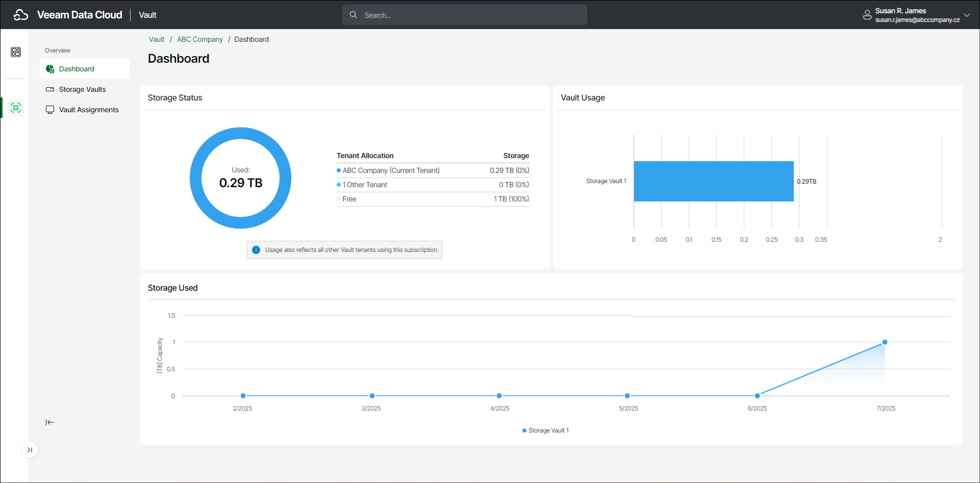
Task: Click the 6/2025 data point on chart
Action: [757, 396]
